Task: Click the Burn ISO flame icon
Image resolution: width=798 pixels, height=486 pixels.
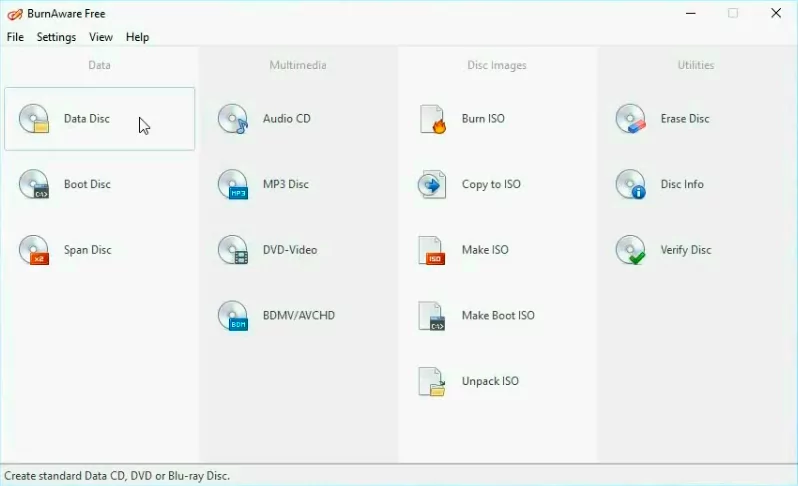Action: point(432,119)
